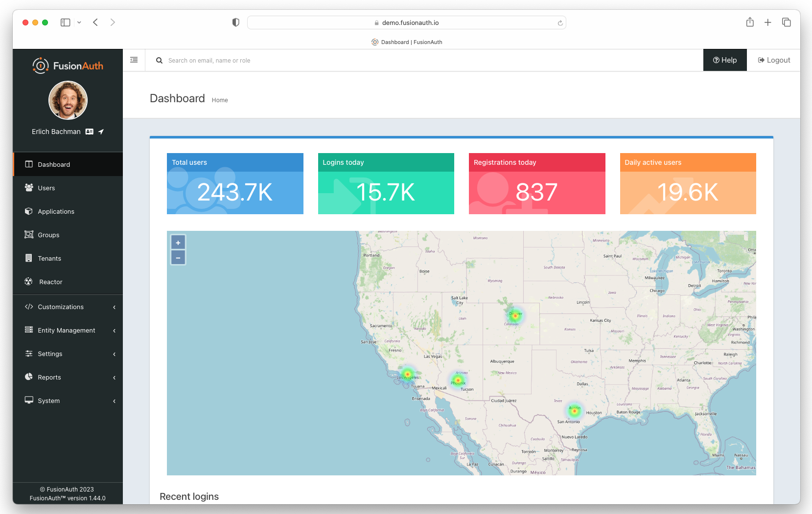Toggle the sidebar collapse icon beside the search bar
The image size is (812, 514).
coord(134,59)
